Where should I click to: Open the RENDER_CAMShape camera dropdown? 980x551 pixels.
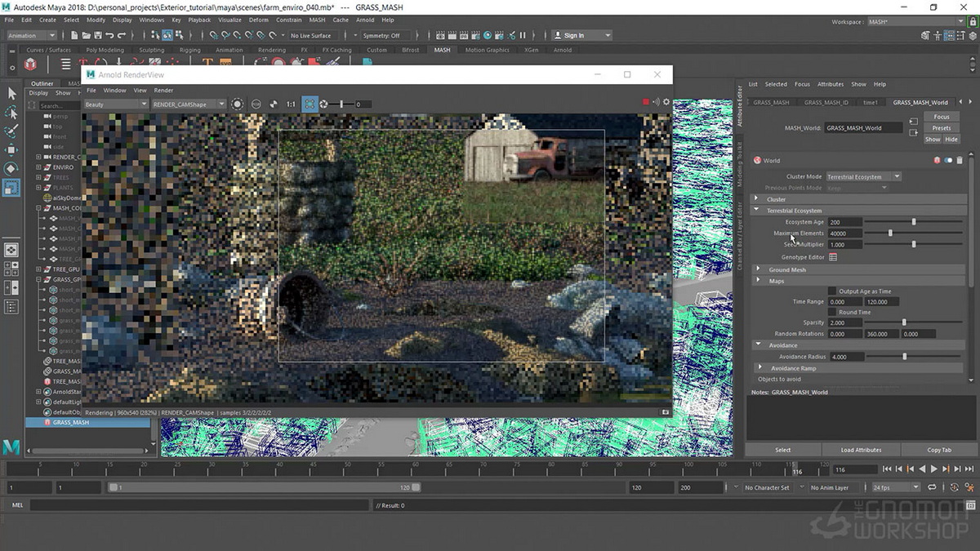pos(189,104)
